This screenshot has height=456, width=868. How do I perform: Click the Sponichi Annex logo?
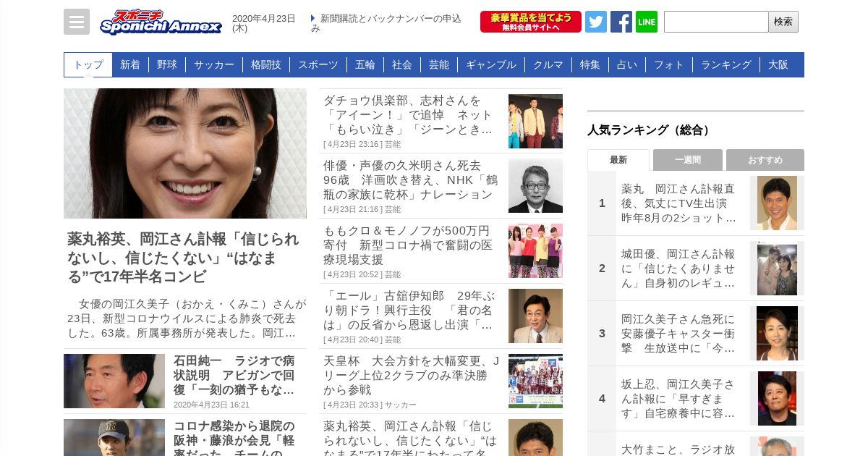161,22
